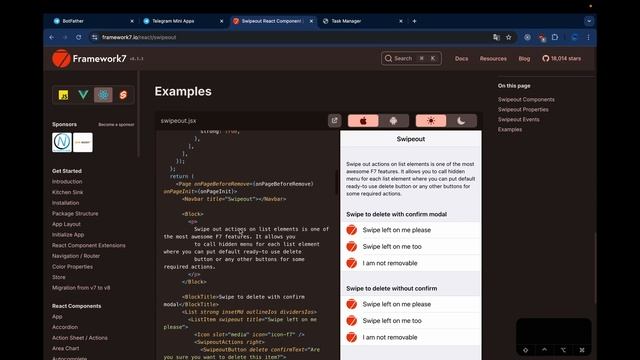Select the React framework icon
640x360 pixels.
click(103, 95)
